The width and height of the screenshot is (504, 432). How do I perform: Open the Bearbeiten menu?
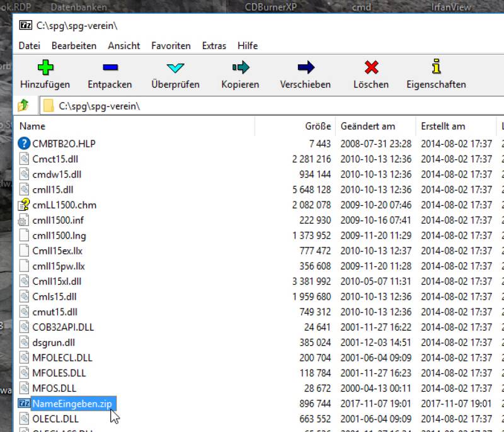click(74, 46)
